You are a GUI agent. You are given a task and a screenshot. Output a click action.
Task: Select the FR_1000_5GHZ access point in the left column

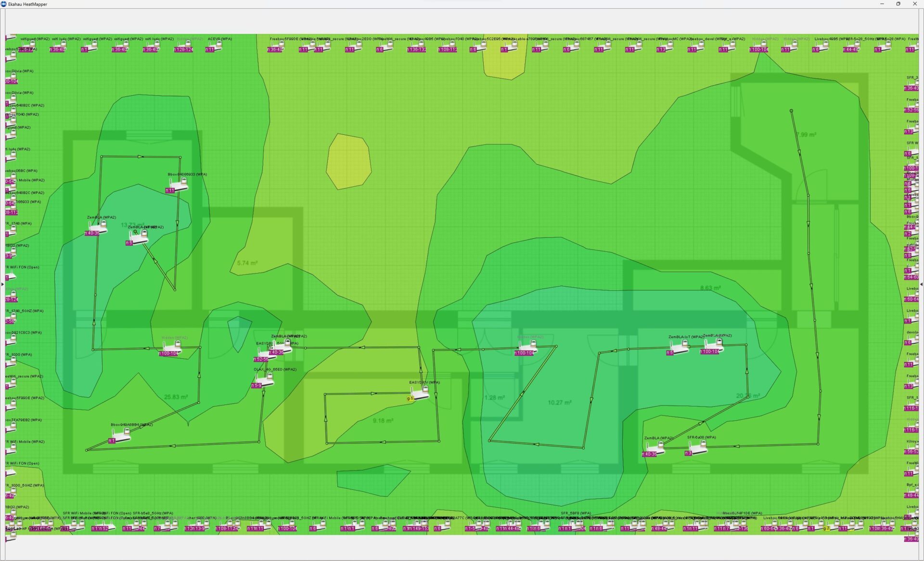(x=11, y=493)
